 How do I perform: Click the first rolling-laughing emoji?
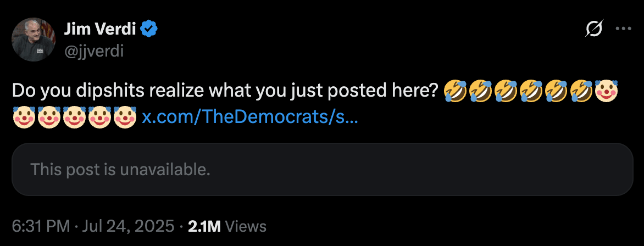455,91
